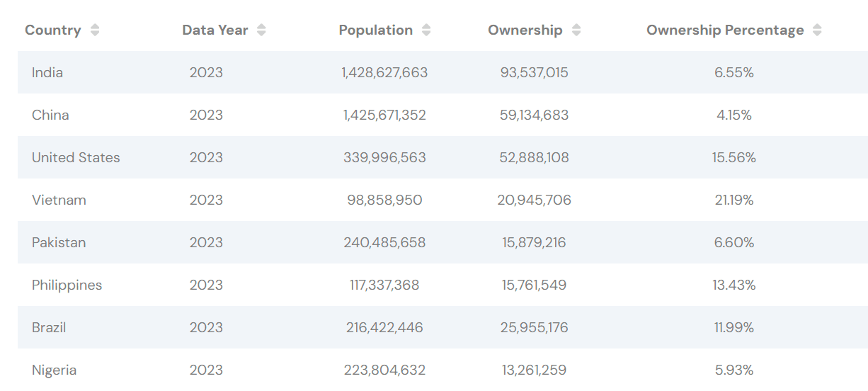Click the United States country name
Image resolution: width=868 pixels, height=391 pixels.
(x=76, y=157)
